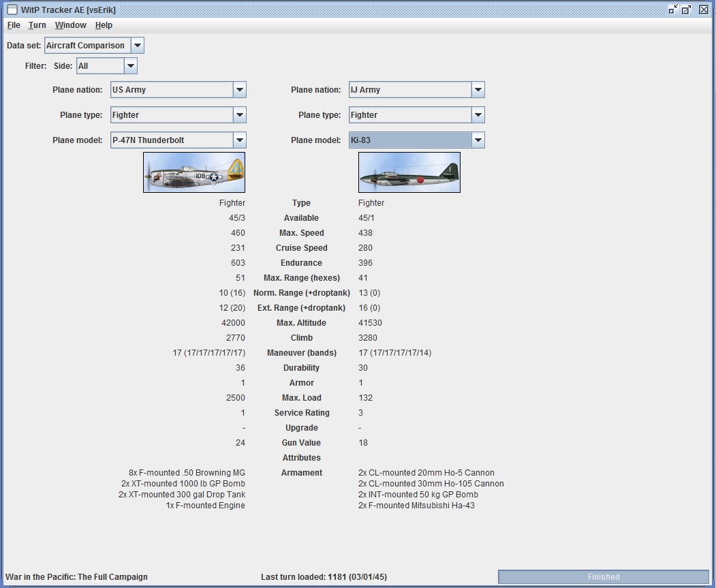Screen dimensions: 716x588
Task: Click Ki-83 climb value 3280
Action: (x=368, y=338)
